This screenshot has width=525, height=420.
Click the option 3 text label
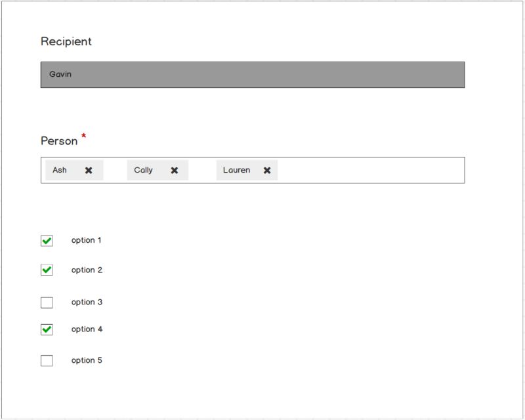tap(86, 301)
